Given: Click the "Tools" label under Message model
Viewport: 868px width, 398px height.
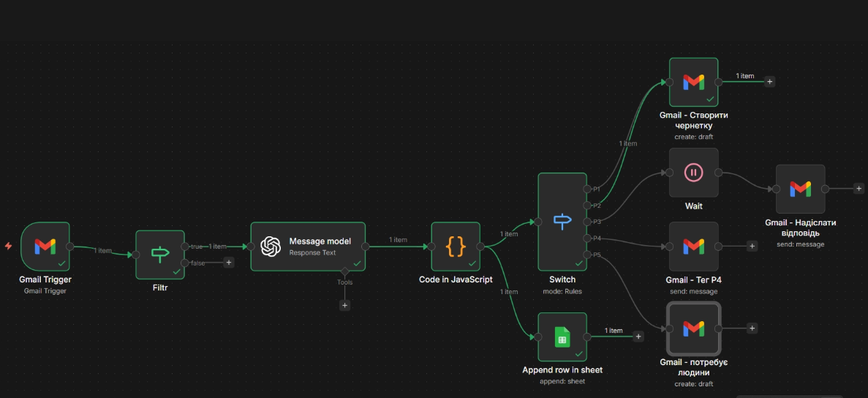Looking at the screenshot, I should (x=344, y=282).
